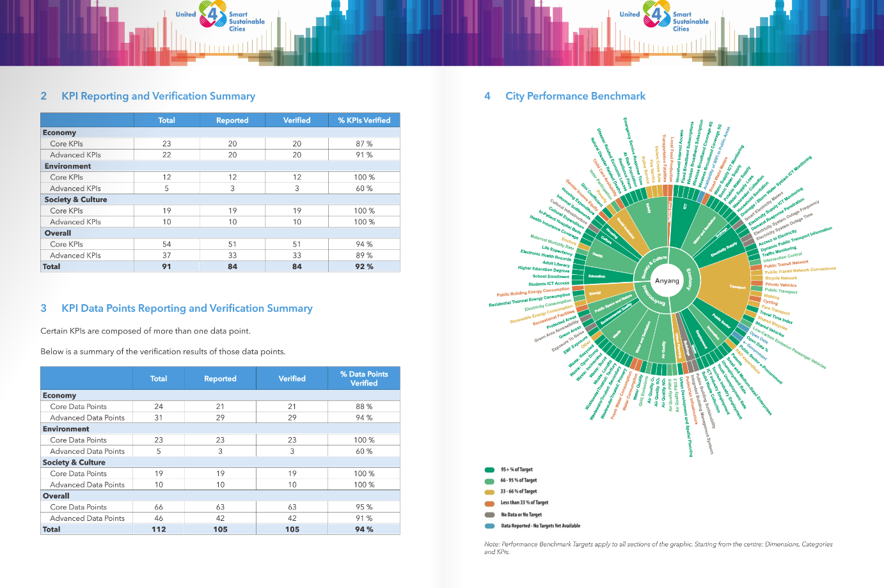Viewport: 884px width, 588px height.
Task: Click the '88 %' Core Data Points cell
Action: click(x=364, y=406)
